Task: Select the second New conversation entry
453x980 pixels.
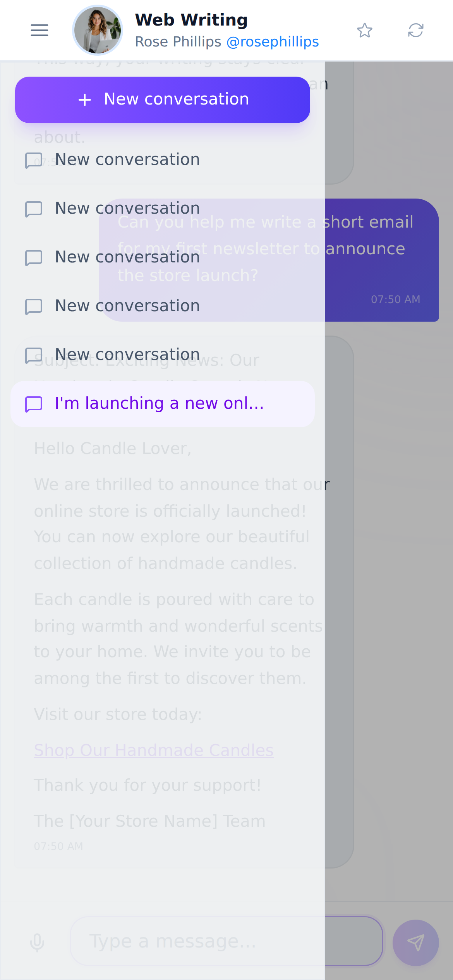Action: [163, 209]
